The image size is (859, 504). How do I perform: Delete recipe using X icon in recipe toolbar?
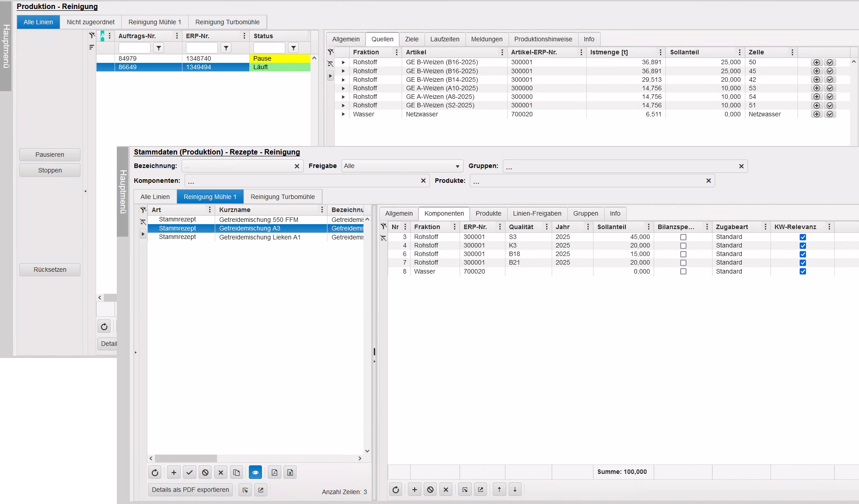coord(221,473)
